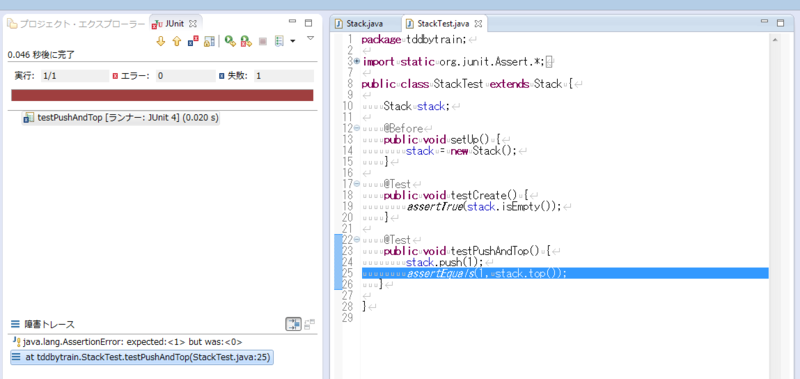This screenshot has height=379, width=800.
Task: Click the package tddbytrain line
Action: point(414,40)
